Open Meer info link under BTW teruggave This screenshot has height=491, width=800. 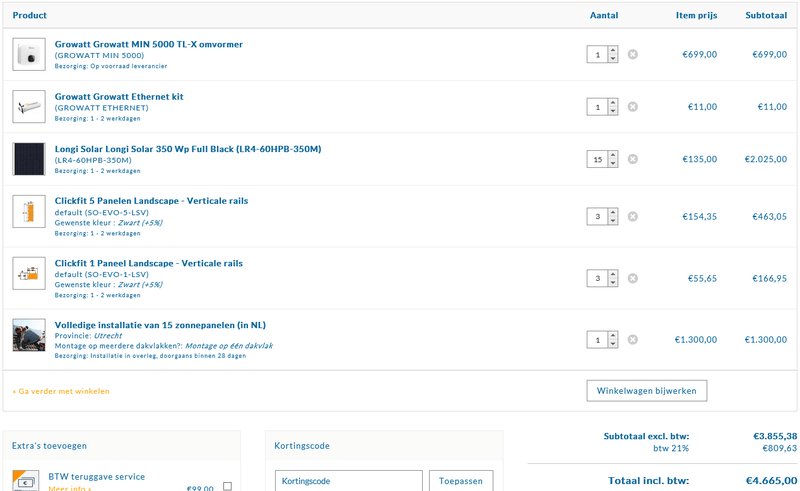[70, 488]
